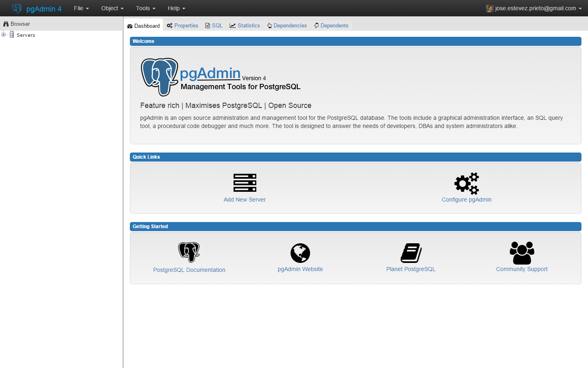Click the 'Feature rich | Maximises PostgreSQL' tagline
588x368 pixels.
coord(226,105)
